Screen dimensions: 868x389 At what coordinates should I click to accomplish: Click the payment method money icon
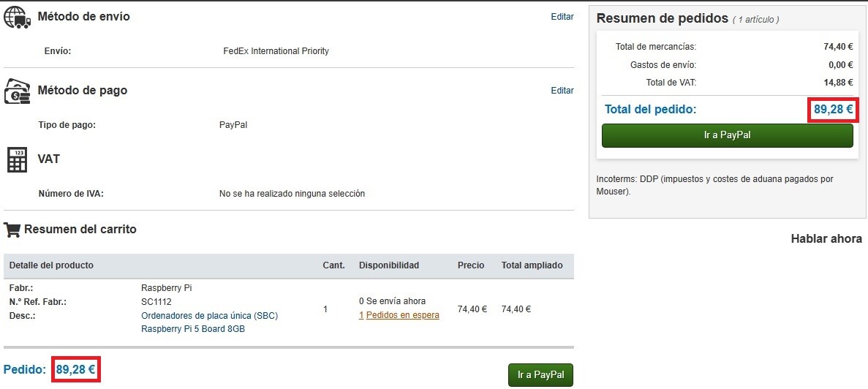(x=17, y=91)
